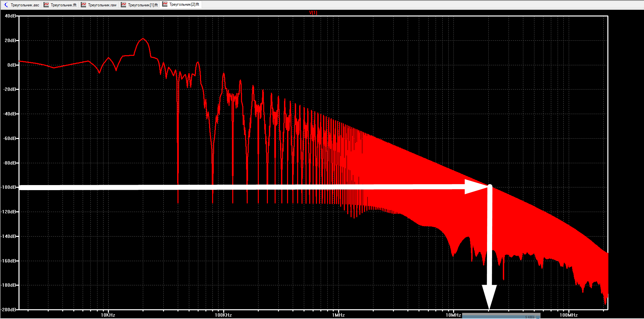Image resolution: width=644 pixels, height=319 pixels.
Task: Click the -200dB vertical axis label
Action: click(x=8, y=310)
